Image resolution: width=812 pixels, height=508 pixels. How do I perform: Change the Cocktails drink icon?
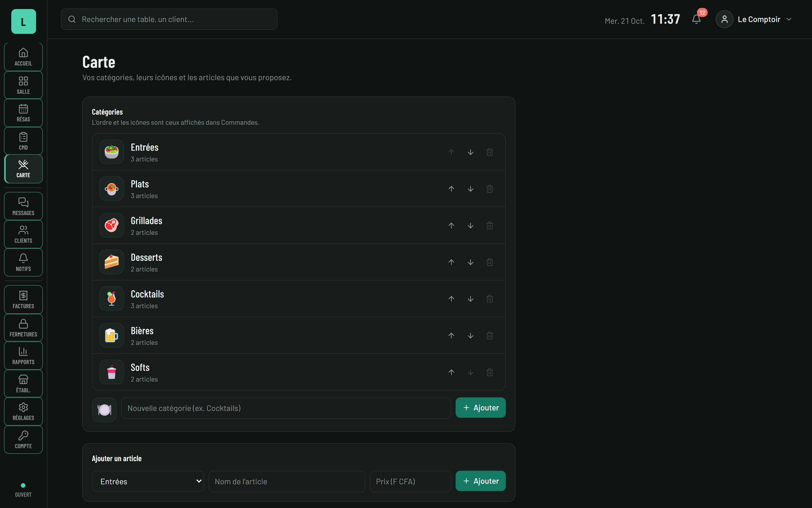pos(111,299)
